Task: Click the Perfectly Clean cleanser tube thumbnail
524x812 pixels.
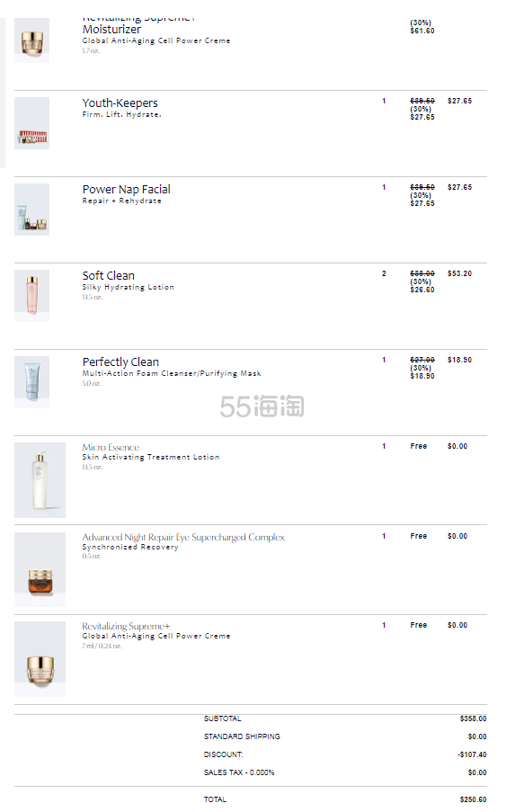Action: [32, 382]
